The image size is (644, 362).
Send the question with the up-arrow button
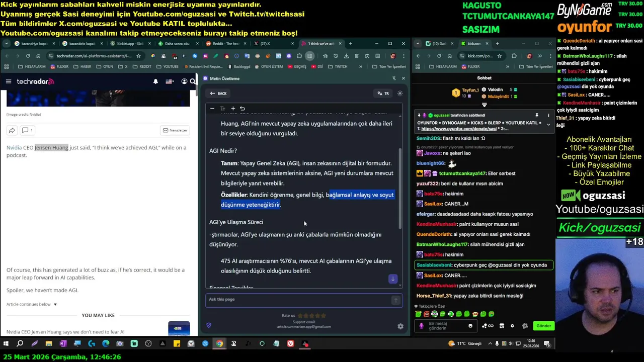pyautogui.click(x=396, y=300)
